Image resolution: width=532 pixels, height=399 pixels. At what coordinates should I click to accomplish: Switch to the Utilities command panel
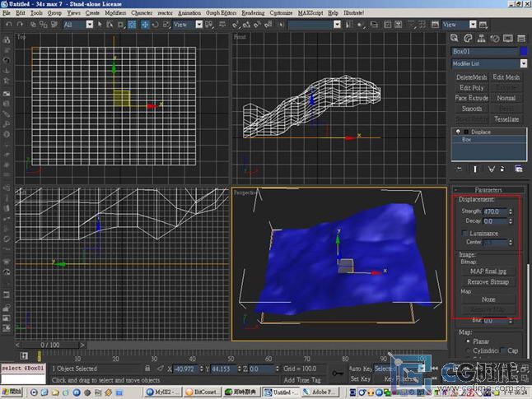click(521, 39)
